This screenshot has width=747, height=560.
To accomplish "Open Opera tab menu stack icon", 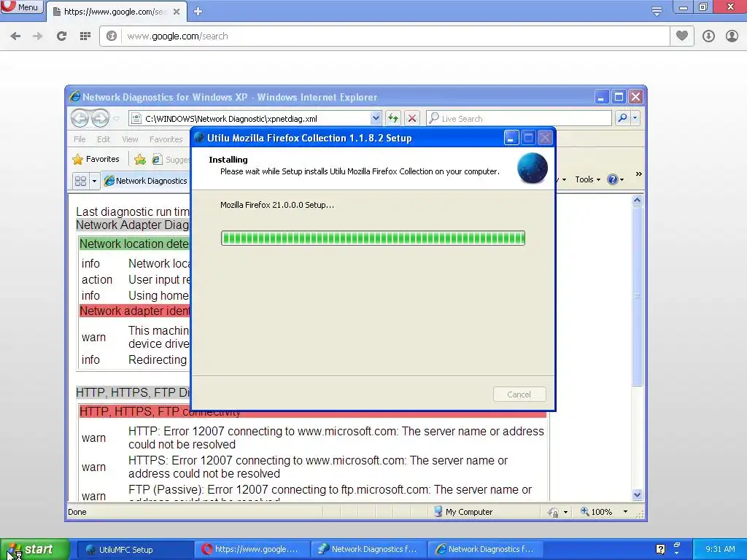I will 657,11.
